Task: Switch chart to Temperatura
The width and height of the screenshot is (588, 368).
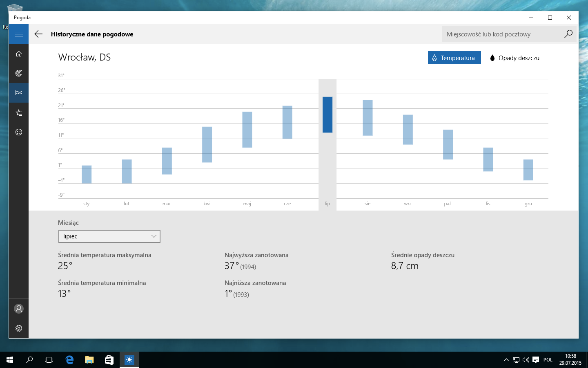Action: (x=454, y=58)
